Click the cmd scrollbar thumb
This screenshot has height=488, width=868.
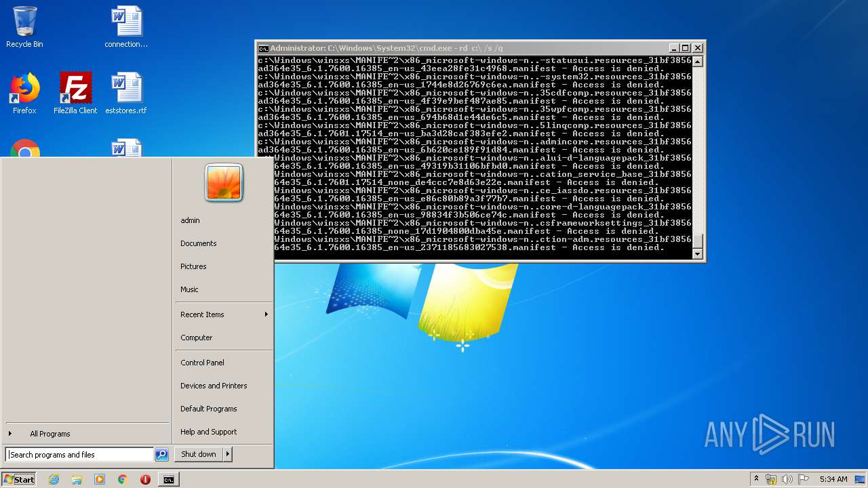[x=698, y=241]
